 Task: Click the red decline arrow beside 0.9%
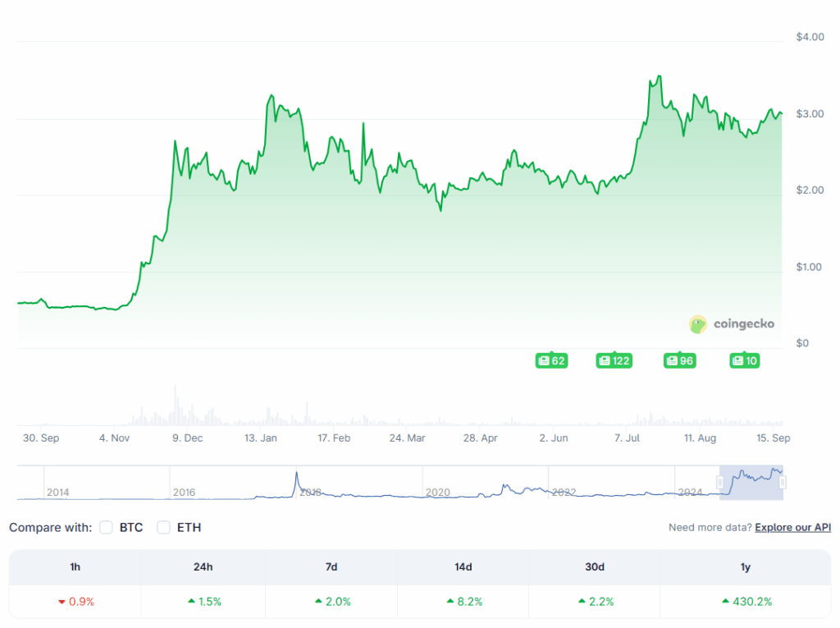point(63,601)
